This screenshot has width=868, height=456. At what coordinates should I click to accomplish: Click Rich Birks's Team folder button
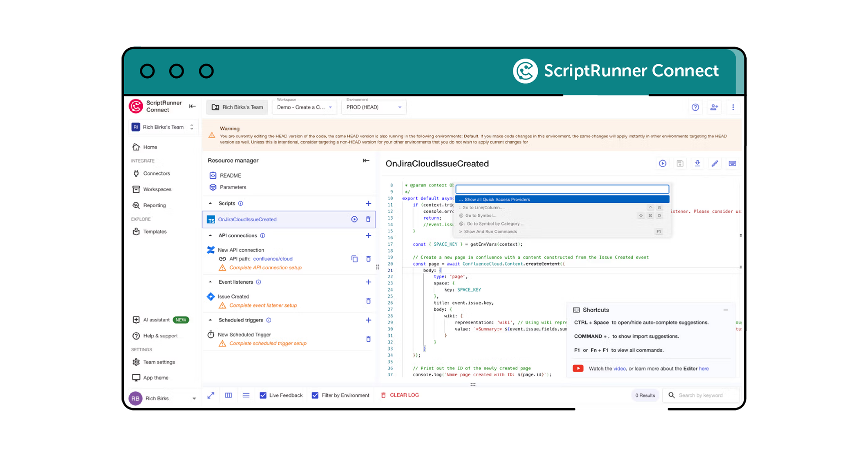coord(237,107)
